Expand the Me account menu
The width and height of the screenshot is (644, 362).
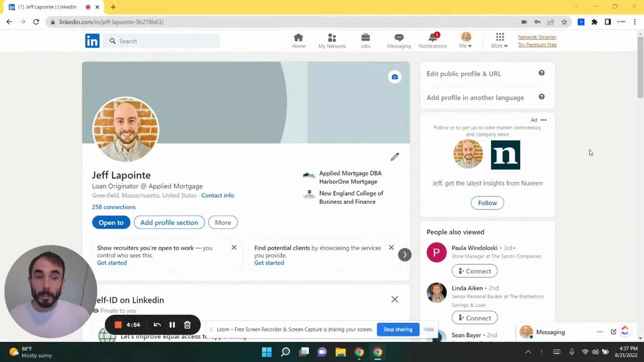[x=466, y=41]
